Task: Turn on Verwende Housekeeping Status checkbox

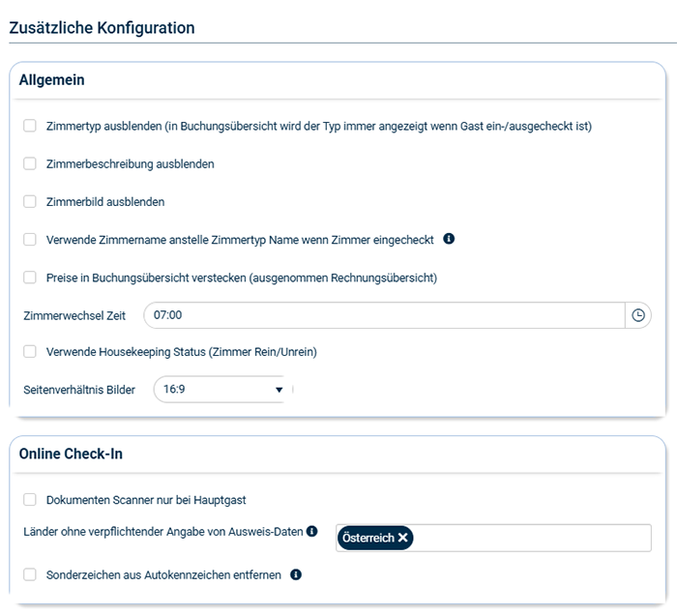Action: [30, 352]
